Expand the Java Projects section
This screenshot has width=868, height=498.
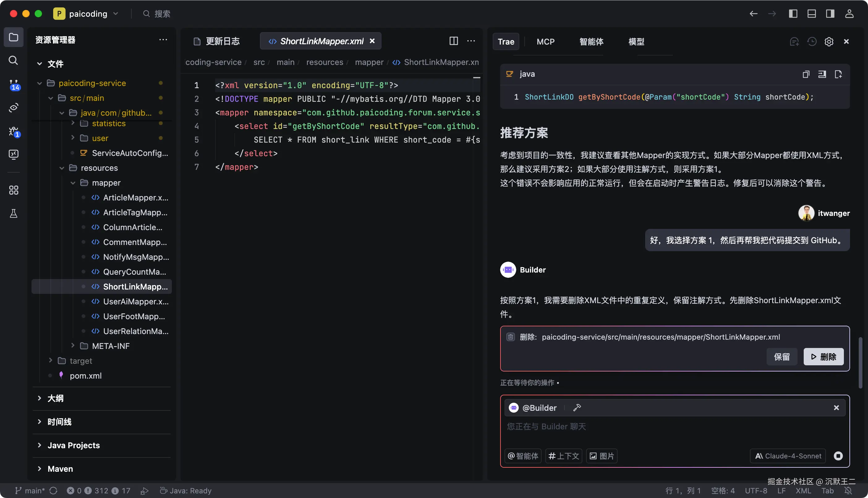pos(74,445)
